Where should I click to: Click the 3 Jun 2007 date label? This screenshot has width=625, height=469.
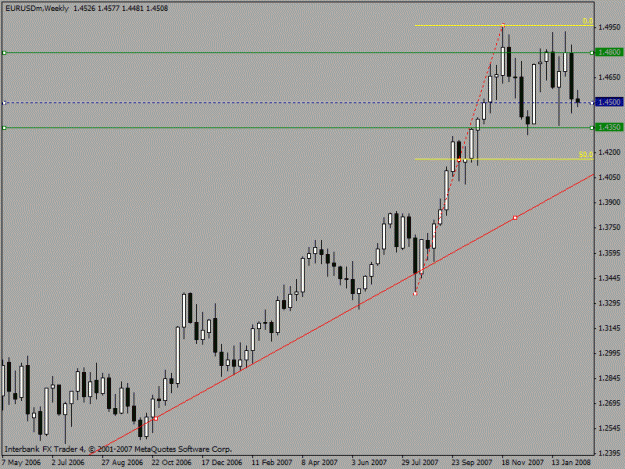(x=369, y=463)
